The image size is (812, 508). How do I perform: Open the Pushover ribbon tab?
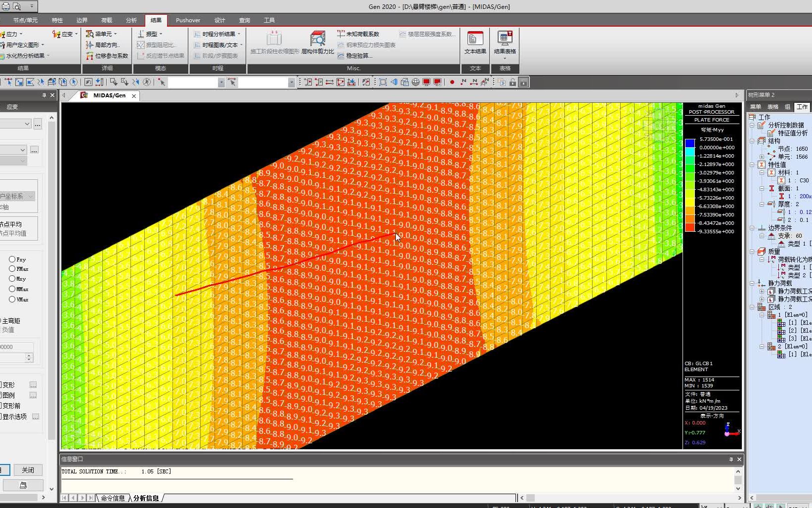point(188,20)
